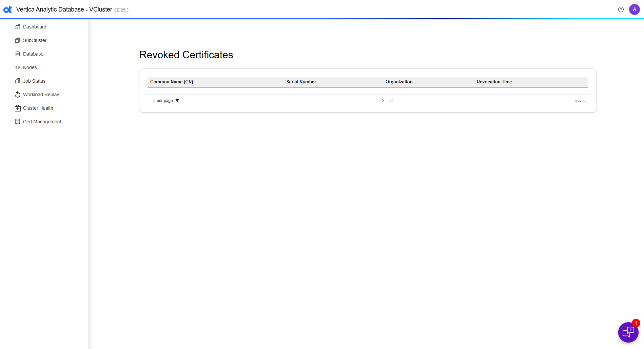Screen dimensions: 644x349
Task: Go to Cert Management in sidebar
Action: pos(42,122)
